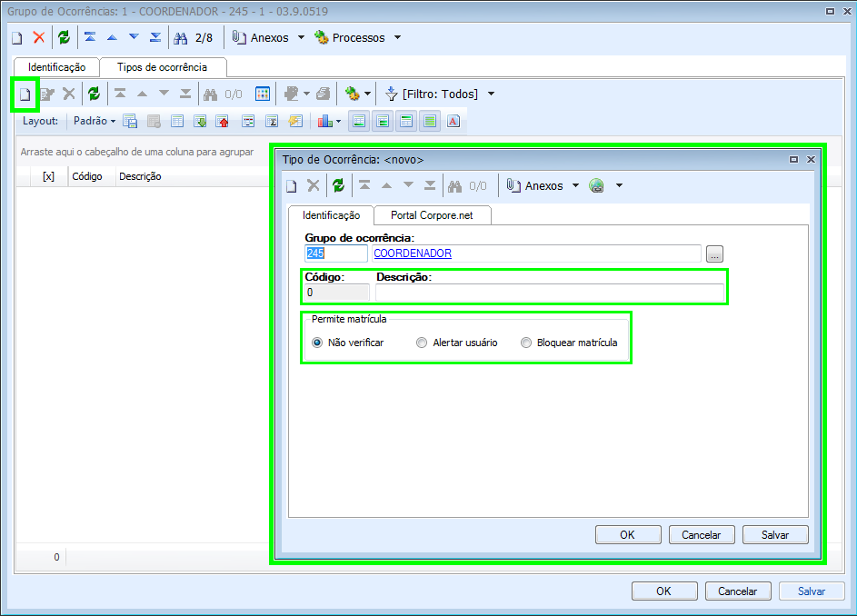
Task: Click the Processos gears icon in top toolbar
Action: [x=322, y=38]
